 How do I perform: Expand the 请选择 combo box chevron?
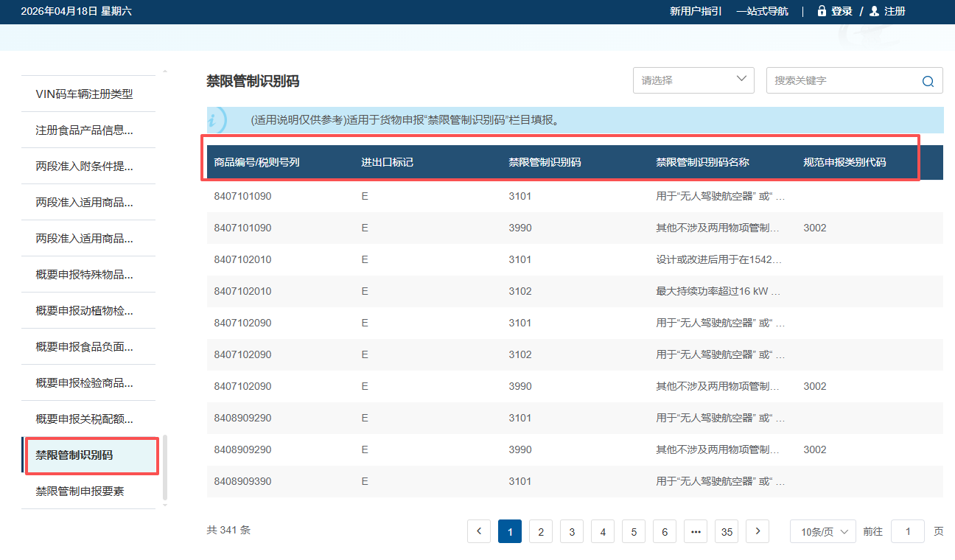click(x=743, y=80)
